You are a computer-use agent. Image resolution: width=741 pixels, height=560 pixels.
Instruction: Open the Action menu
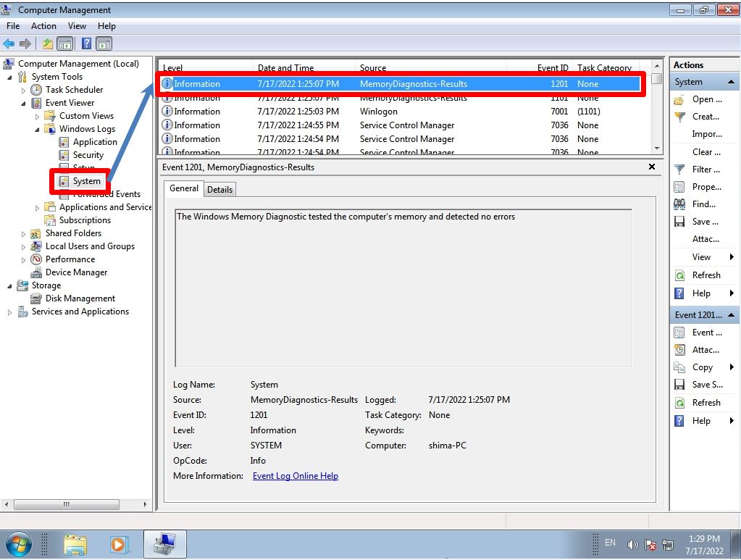point(43,25)
